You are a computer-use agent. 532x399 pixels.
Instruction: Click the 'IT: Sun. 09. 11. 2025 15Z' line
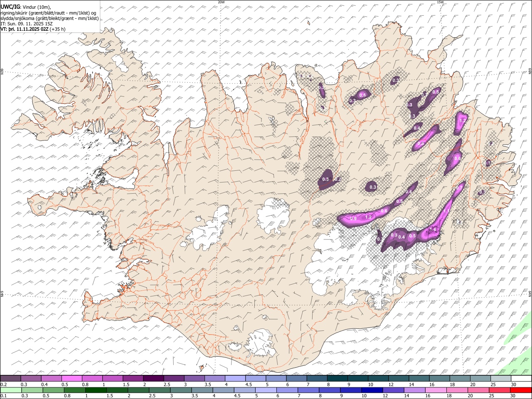tap(27, 24)
